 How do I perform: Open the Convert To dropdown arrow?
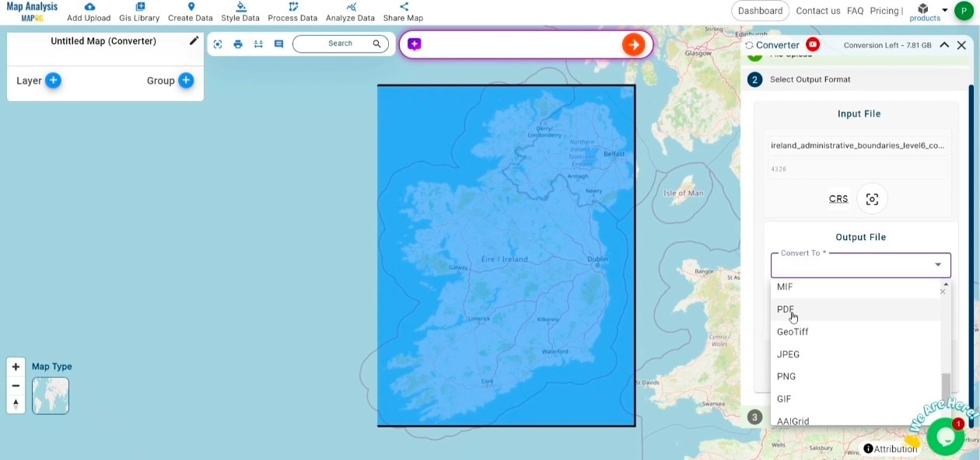(937, 265)
